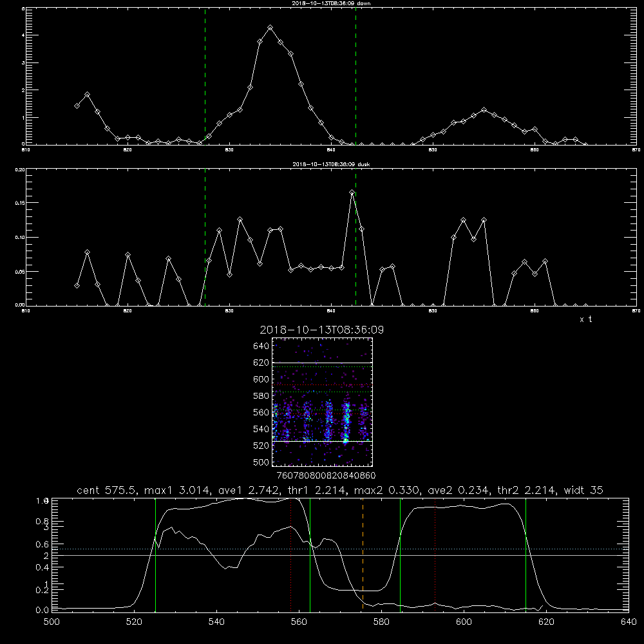This screenshot has height=644, width=644.
Task: Click spectrogram y-axis label '600'
Action: point(261,379)
